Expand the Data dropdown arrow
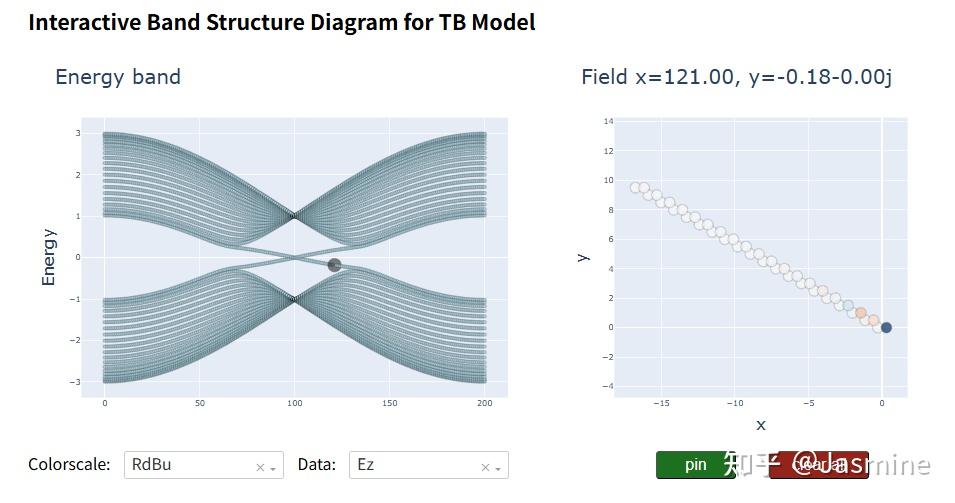955x503 pixels. point(498,468)
